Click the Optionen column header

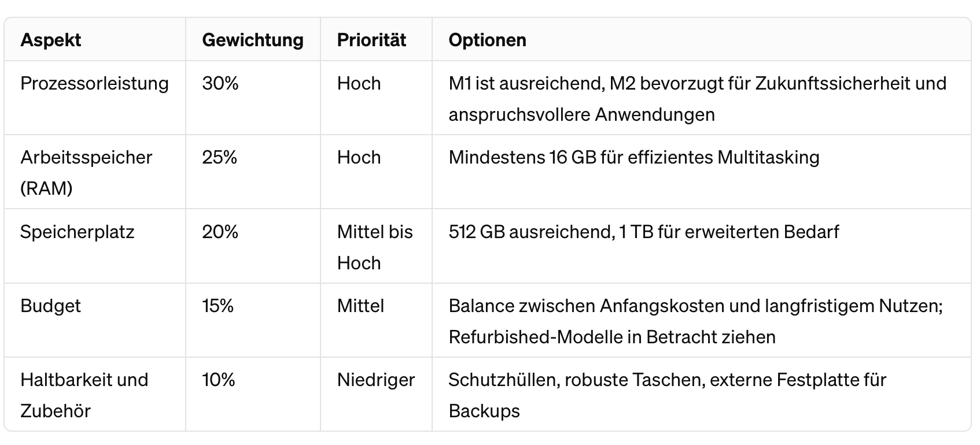pos(487,40)
